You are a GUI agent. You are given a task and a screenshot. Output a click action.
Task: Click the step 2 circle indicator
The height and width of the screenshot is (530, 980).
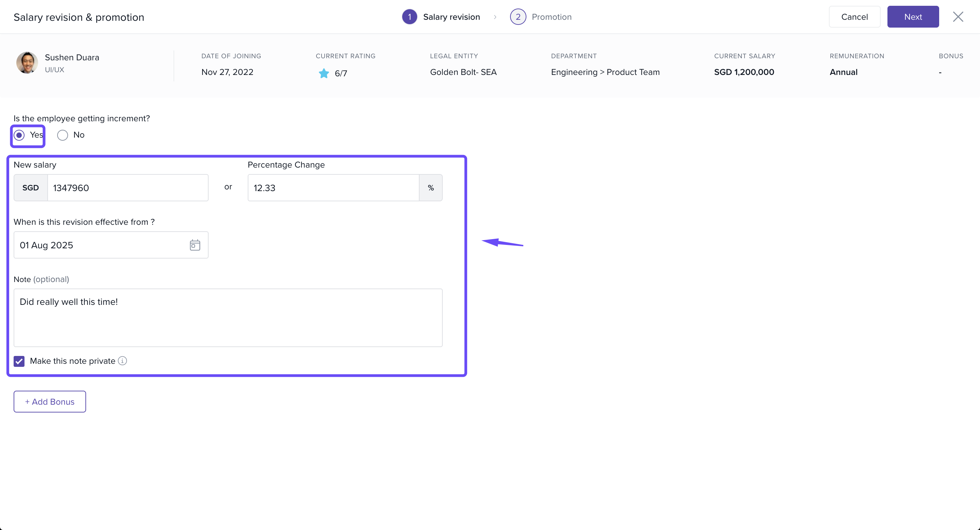pos(518,17)
